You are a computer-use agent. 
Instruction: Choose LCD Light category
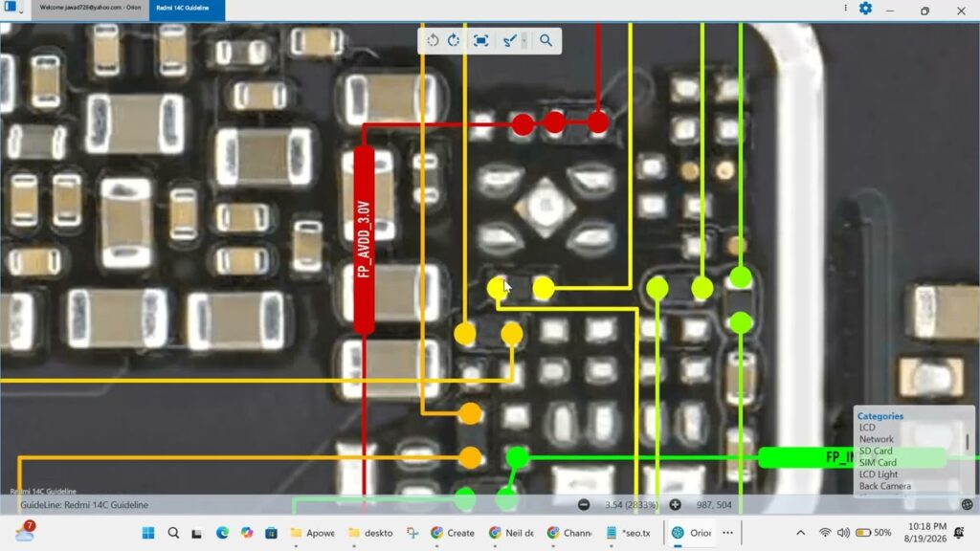click(879, 474)
